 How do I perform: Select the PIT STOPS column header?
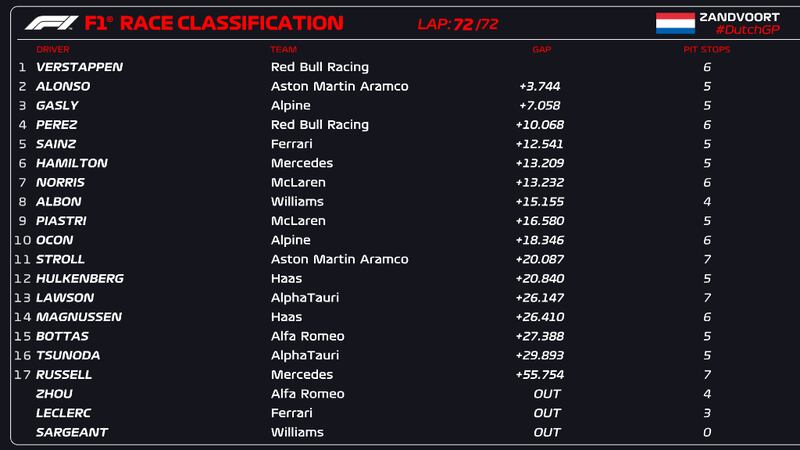706,49
